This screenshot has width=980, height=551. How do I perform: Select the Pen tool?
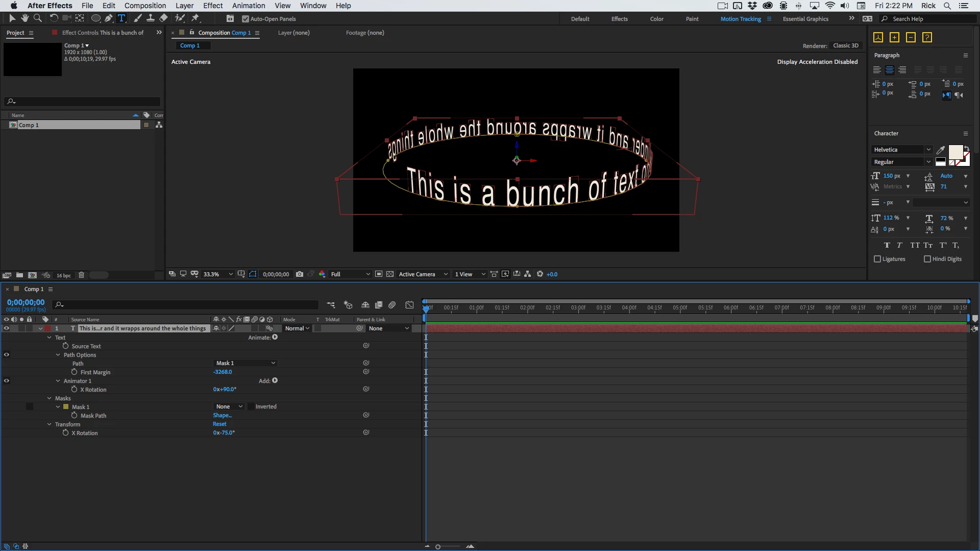109,18
